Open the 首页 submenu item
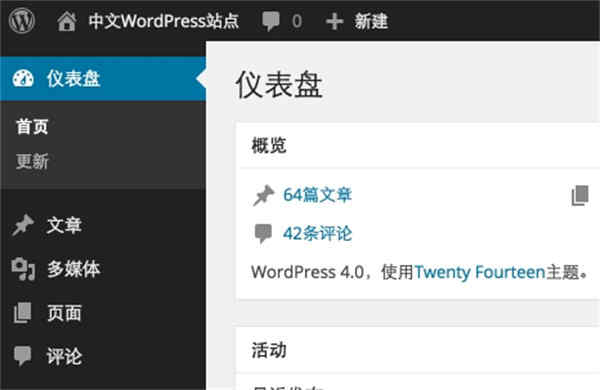 (32, 127)
